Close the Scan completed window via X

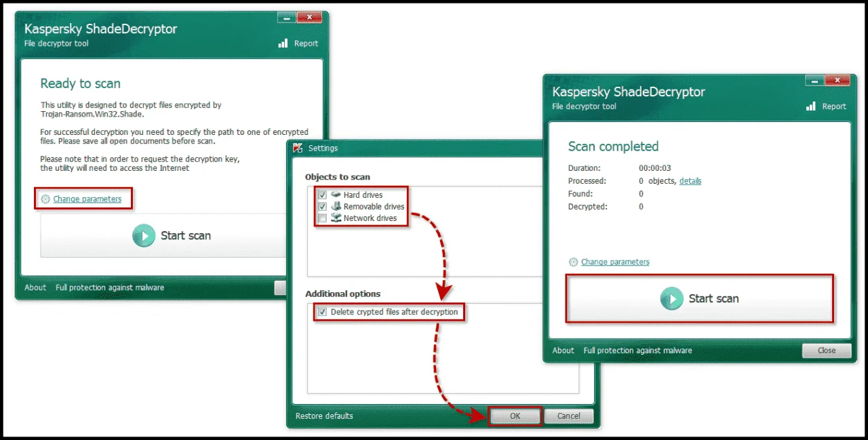(837, 80)
